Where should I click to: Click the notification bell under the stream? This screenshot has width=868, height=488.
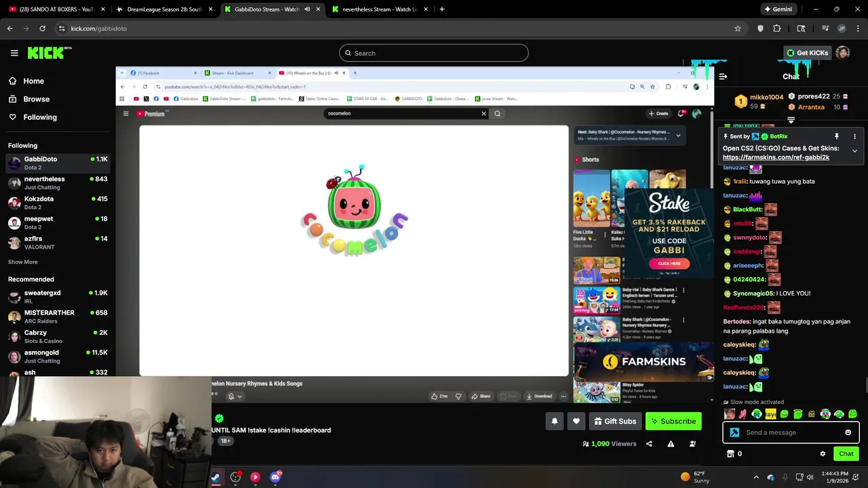pos(555,422)
